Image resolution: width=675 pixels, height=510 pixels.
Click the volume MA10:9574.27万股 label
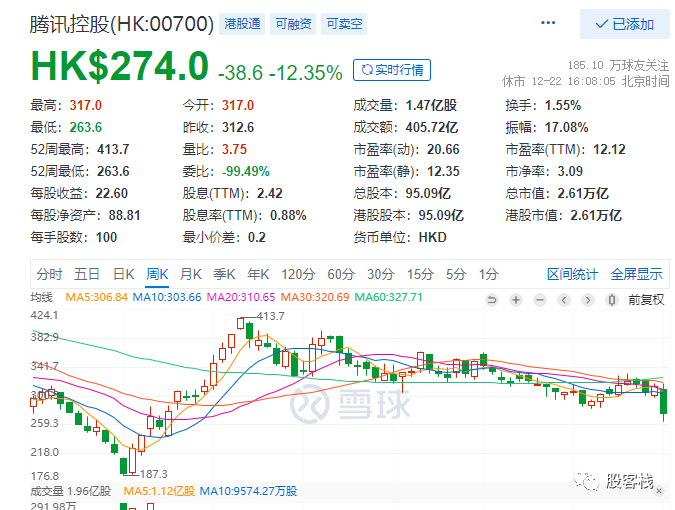point(248,491)
